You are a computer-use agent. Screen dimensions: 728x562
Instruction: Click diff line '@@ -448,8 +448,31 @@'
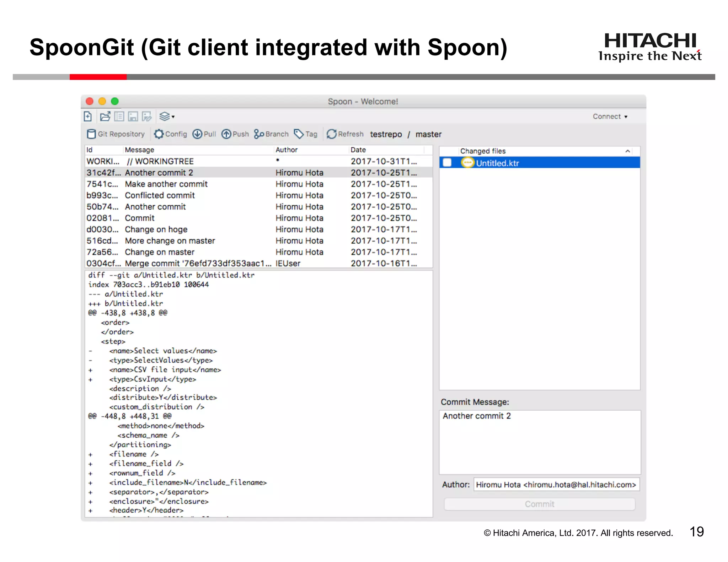pyautogui.click(x=130, y=416)
